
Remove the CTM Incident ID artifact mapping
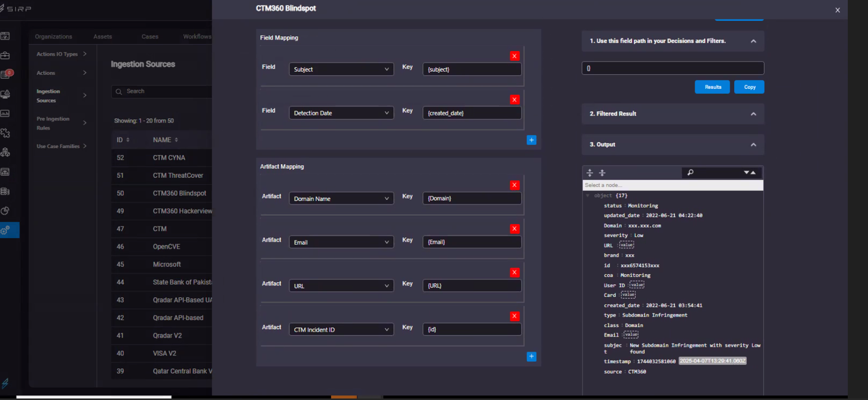[515, 316]
